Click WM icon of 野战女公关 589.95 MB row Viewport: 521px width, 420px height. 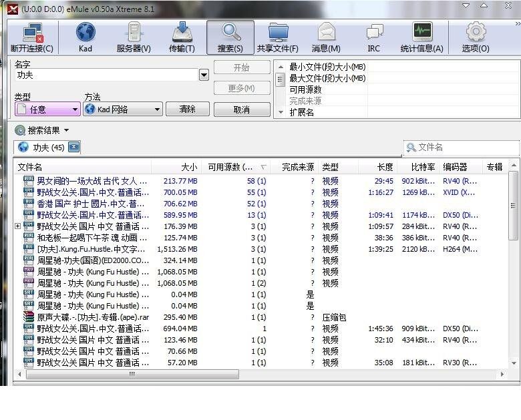click(x=29, y=214)
